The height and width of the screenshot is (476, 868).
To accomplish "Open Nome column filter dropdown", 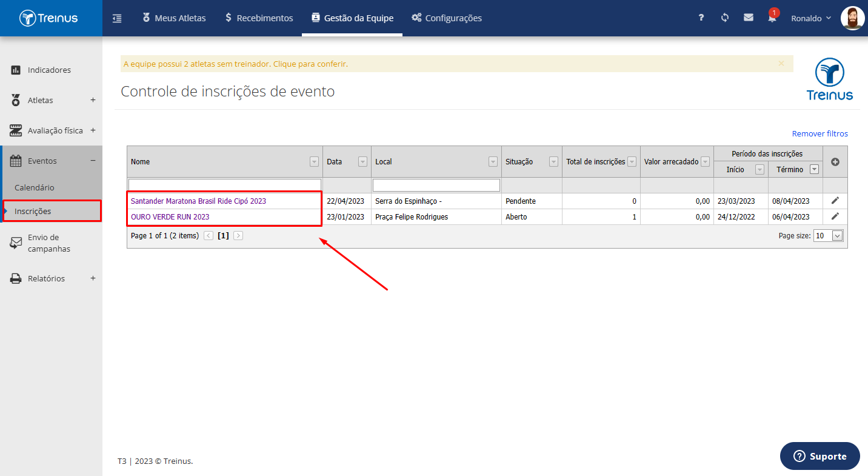I will tap(314, 162).
